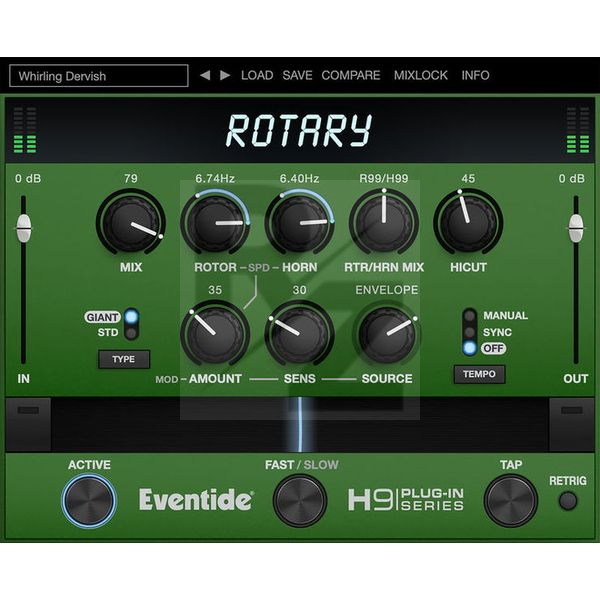The height and width of the screenshot is (600, 600).
Task: Select MANUAL tempo mode LED
Action: [470, 316]
